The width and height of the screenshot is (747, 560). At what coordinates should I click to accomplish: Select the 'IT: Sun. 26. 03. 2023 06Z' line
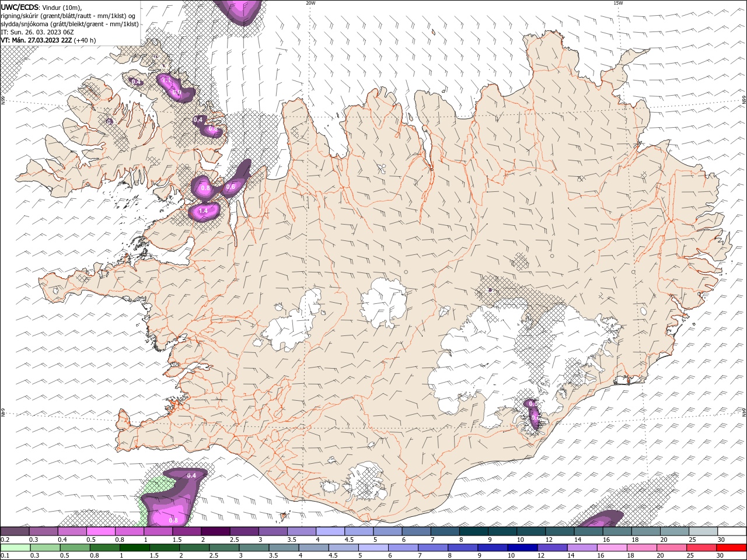38,32
